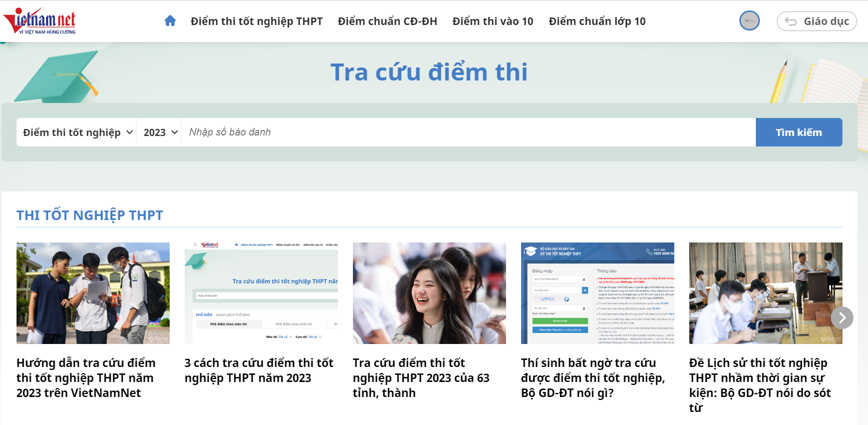Viewport: 868px width, 425px height.
Task: Select Điểm thi vào 10 menu item
Action: click(x=493, y=21)
